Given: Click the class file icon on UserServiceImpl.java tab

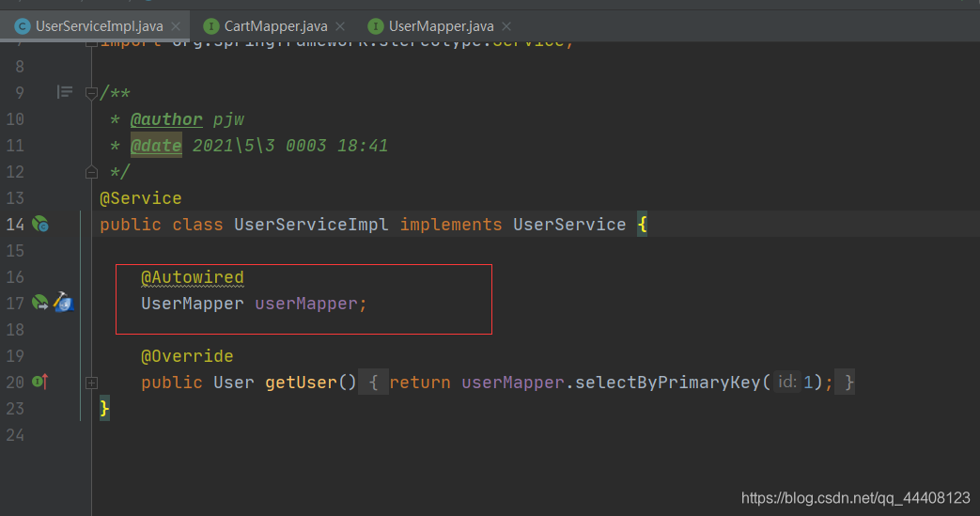Looking at the screenshot, I should click(x=23, y=26).
